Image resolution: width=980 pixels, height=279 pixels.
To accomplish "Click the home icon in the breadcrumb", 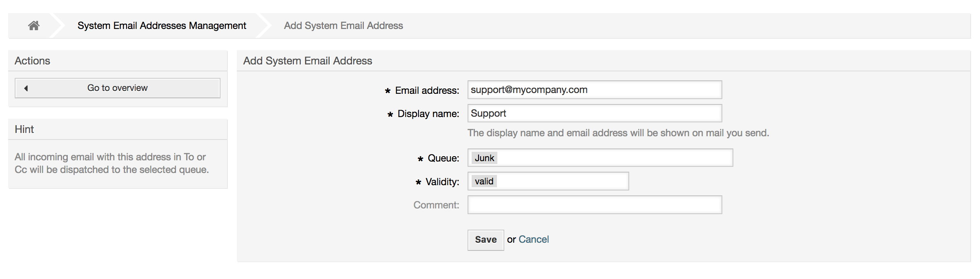I will tap(34, 25).
